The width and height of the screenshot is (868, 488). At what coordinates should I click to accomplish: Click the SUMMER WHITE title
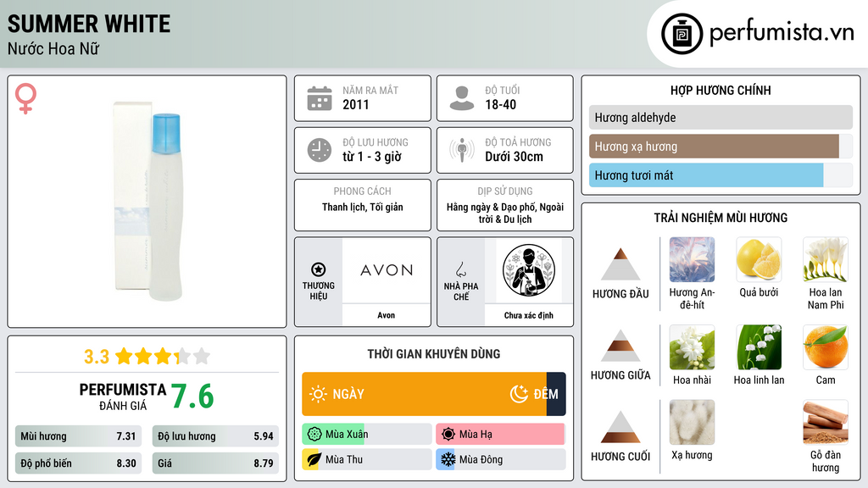point(88,25)
